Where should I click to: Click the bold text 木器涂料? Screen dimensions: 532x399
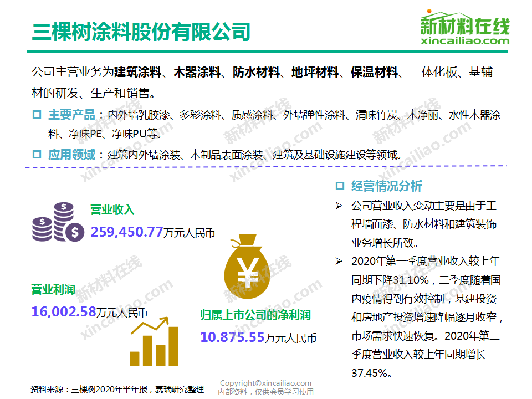[197, 72]
